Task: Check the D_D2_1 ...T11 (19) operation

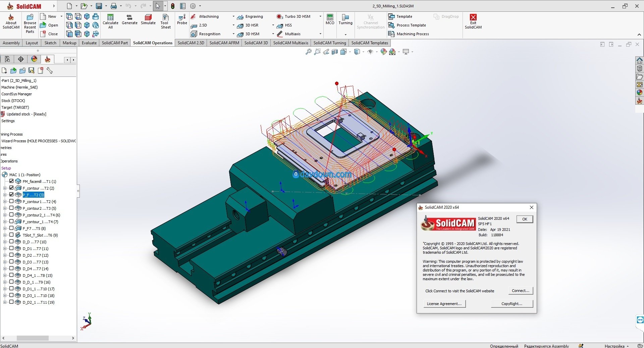Action: 11,302
